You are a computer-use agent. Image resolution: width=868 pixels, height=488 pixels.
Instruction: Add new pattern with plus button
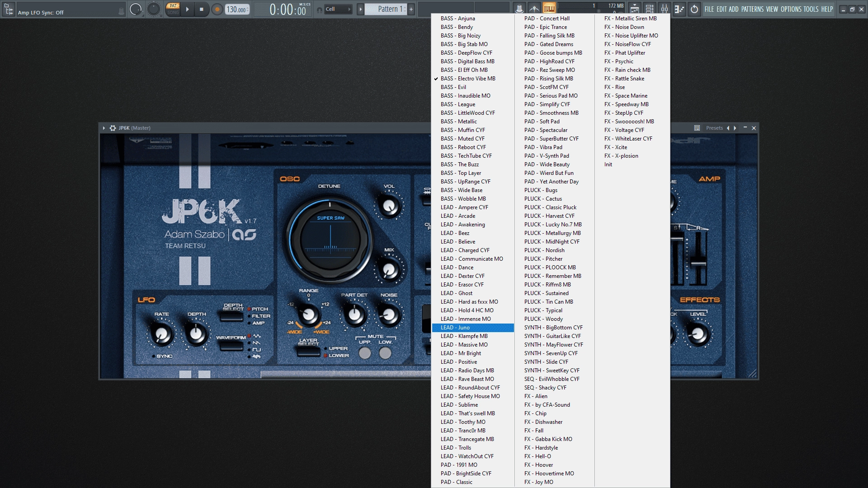coord(411,9)
